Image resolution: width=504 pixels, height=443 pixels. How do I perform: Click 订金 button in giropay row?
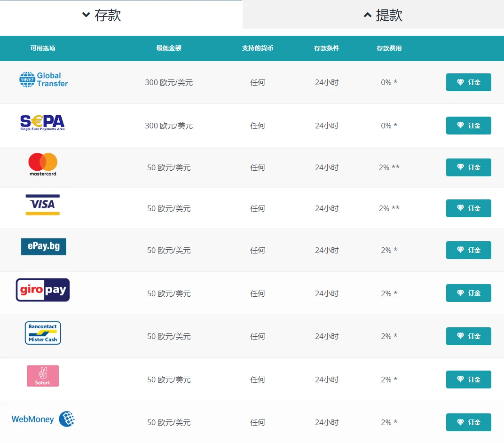[468, 293]
